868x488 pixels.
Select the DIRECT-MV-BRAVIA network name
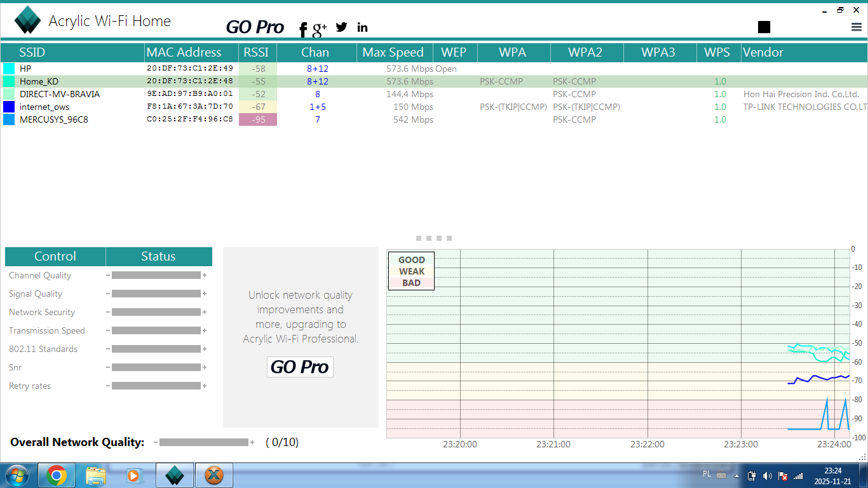tap(60, 94)
